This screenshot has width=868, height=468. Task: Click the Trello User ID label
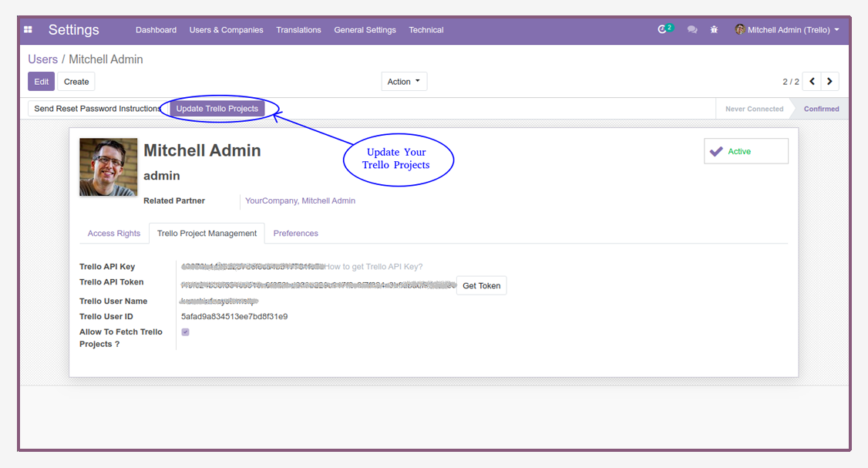coord(106,316)
